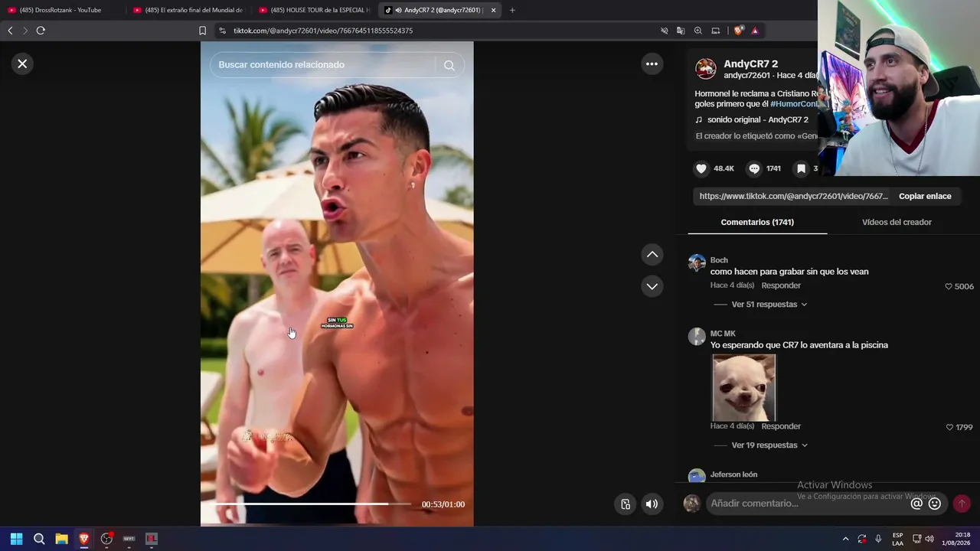The image size is (980, 551).
Task: Open AndyCR7 2 profile avatar
Action: 705,69
